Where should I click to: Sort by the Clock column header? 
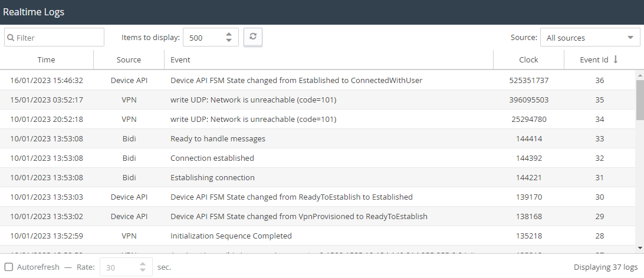tap(528, 59)
